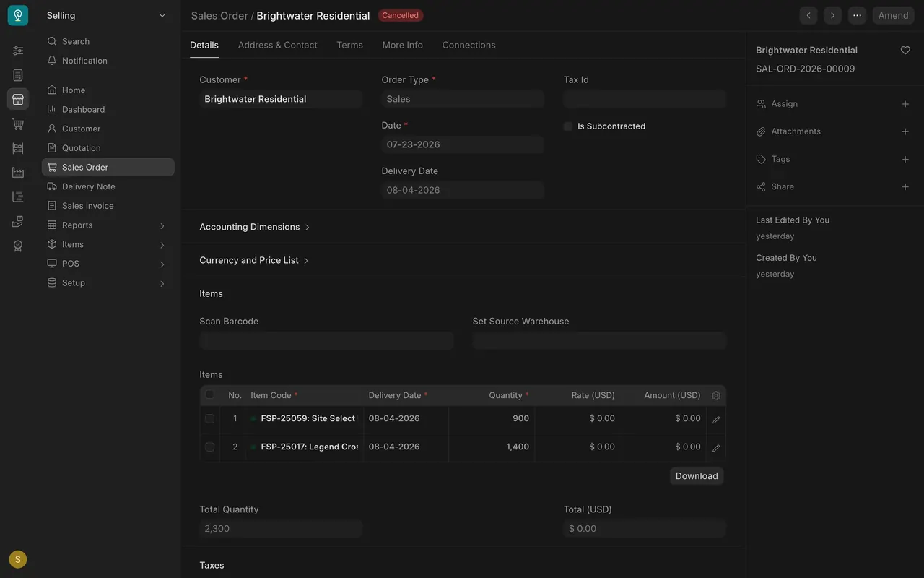This screenshot has height=578, width=924.
Task: Open the Gantt chart Projects icon in the rail
Action: 18,197
